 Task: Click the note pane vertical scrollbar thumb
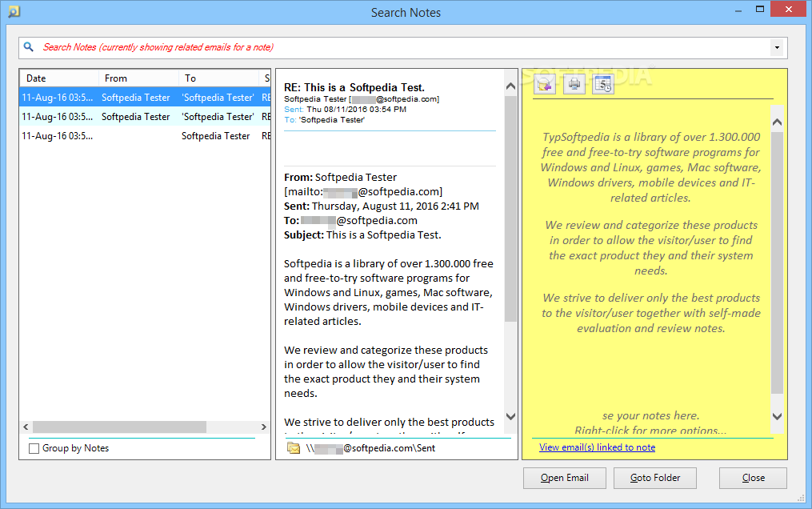[777, 263]
